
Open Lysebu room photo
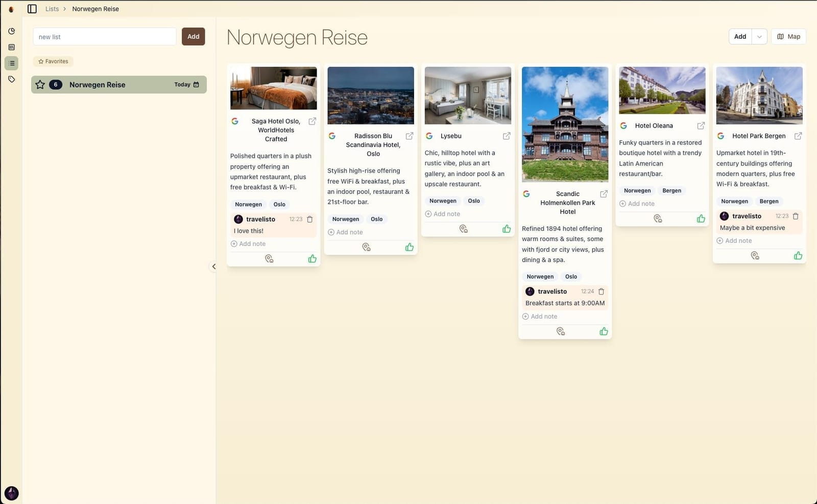pyautogui.click(x=468, y=95)
